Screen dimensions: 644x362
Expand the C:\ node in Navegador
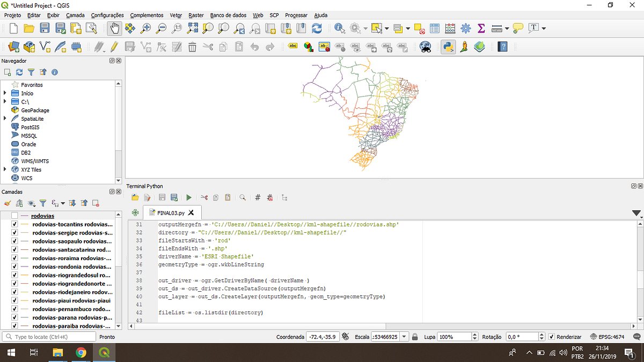pos(5,101)
